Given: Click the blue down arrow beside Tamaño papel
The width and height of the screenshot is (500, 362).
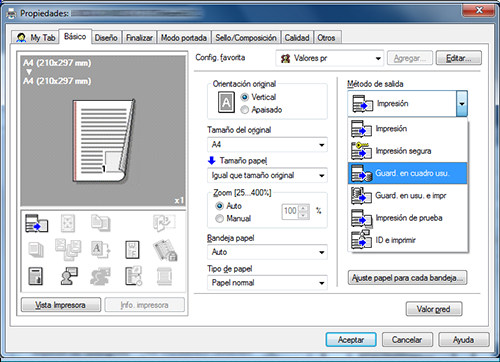Looking at the screenshot, I should coord(212,161).
